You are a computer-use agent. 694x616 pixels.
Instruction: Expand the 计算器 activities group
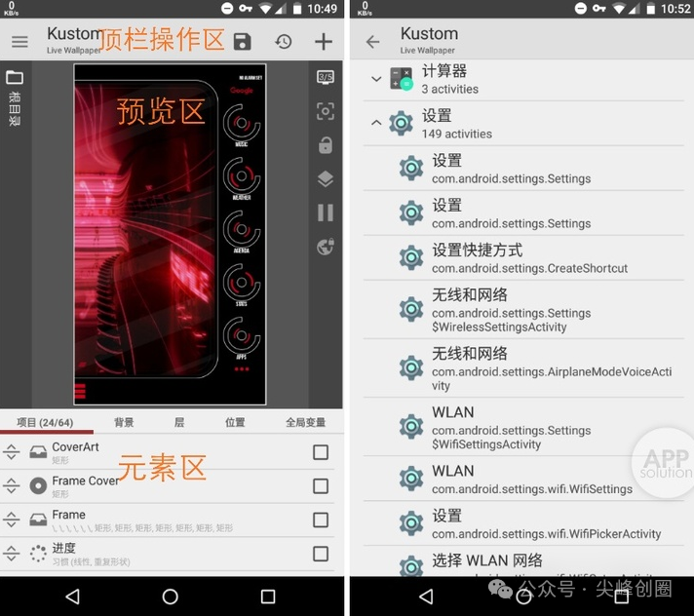376,79
